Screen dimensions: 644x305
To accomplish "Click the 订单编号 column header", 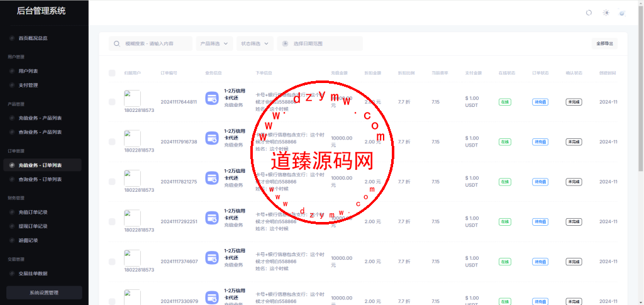I will point(169,73).
